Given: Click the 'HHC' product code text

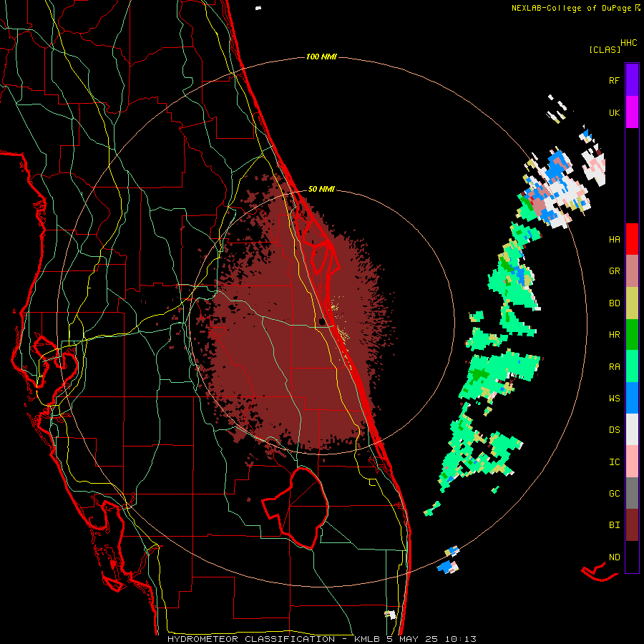Looking at the screenshot, I should [x=628, y=43].
